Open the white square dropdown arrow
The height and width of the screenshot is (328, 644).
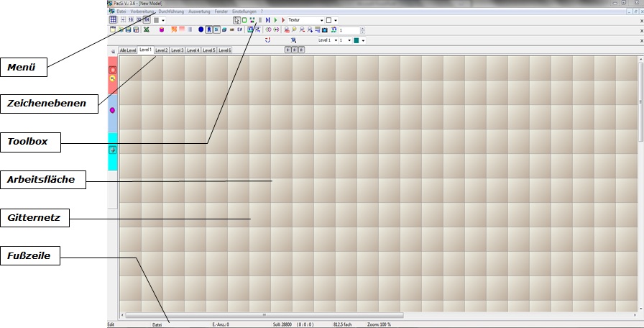pos(335,20)
